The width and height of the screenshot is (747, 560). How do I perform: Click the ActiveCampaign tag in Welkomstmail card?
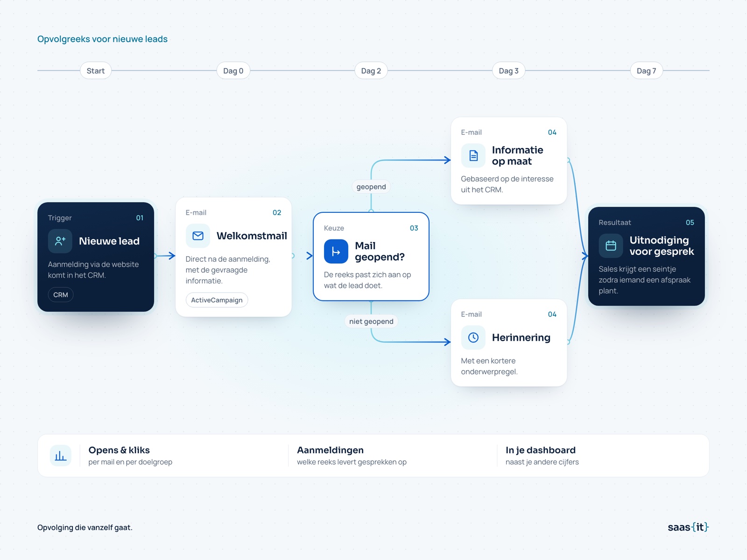pyautogui.click(x=217, y=300)
